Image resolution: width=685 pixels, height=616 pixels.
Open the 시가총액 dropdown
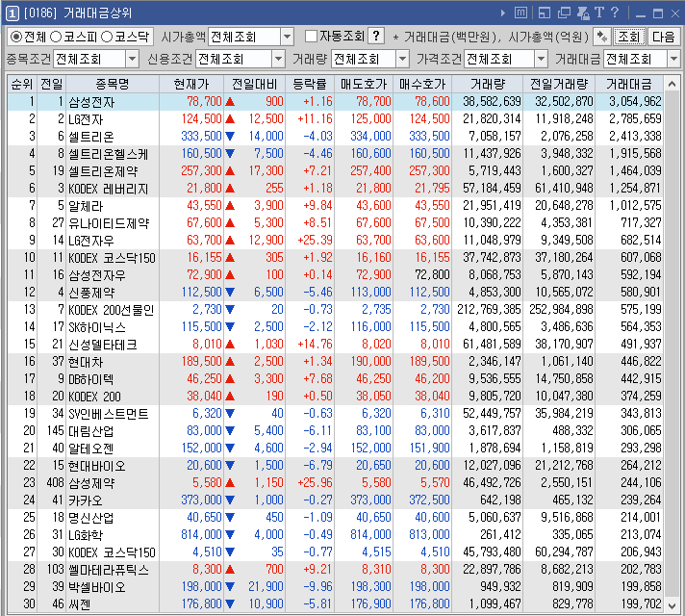(287, 37)
